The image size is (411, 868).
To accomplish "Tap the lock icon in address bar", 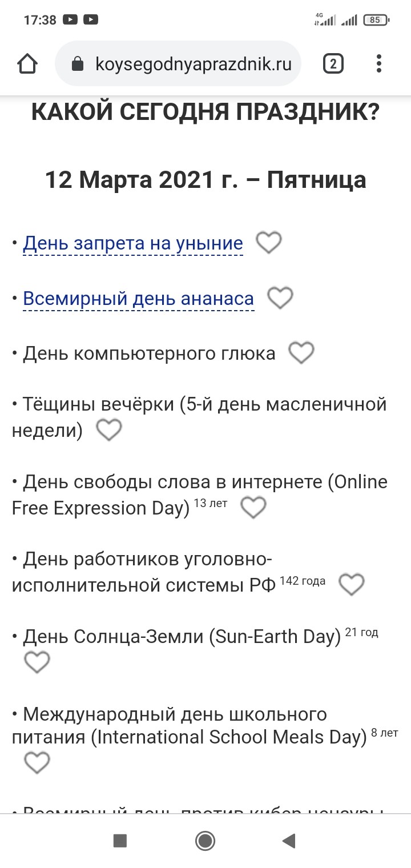I will click(78, 64).
